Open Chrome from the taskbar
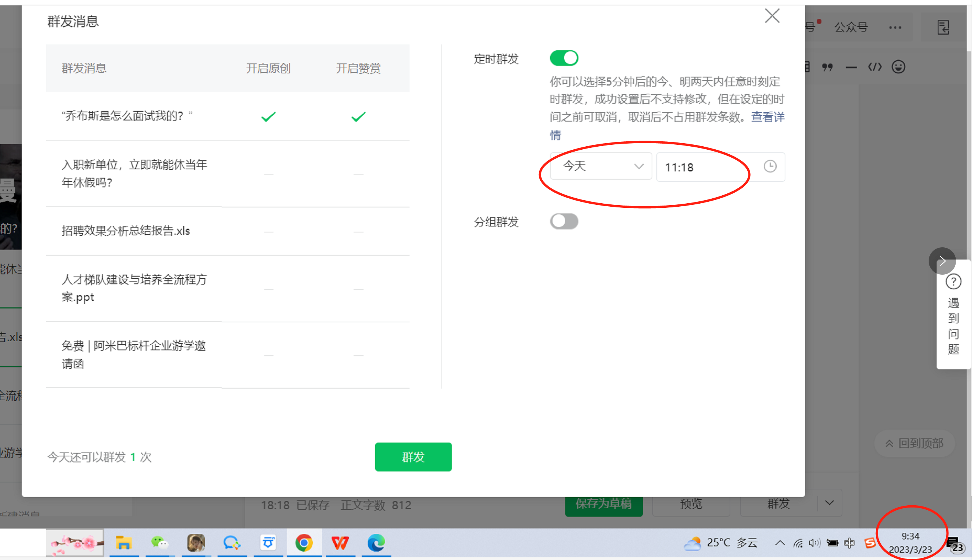Viewport: 972px width, 560px height. pyautogui.click(x=304, y=543)
